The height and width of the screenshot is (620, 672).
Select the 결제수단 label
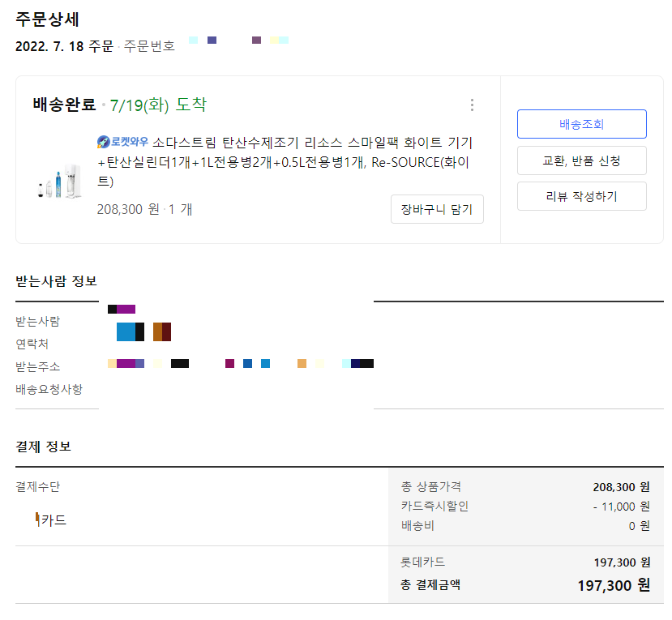tap(38, 487)
